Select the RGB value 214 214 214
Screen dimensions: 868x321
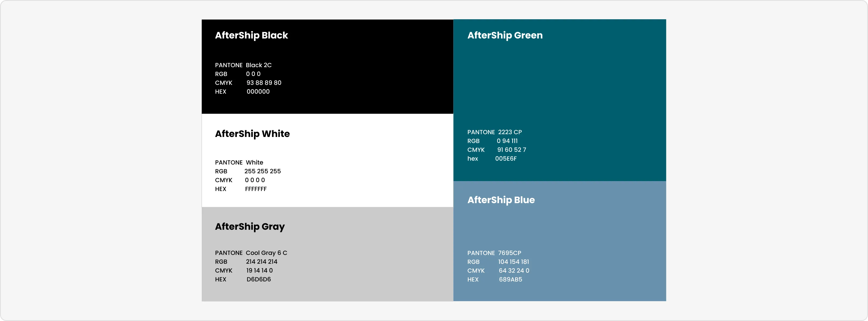(x=261, y=262)
